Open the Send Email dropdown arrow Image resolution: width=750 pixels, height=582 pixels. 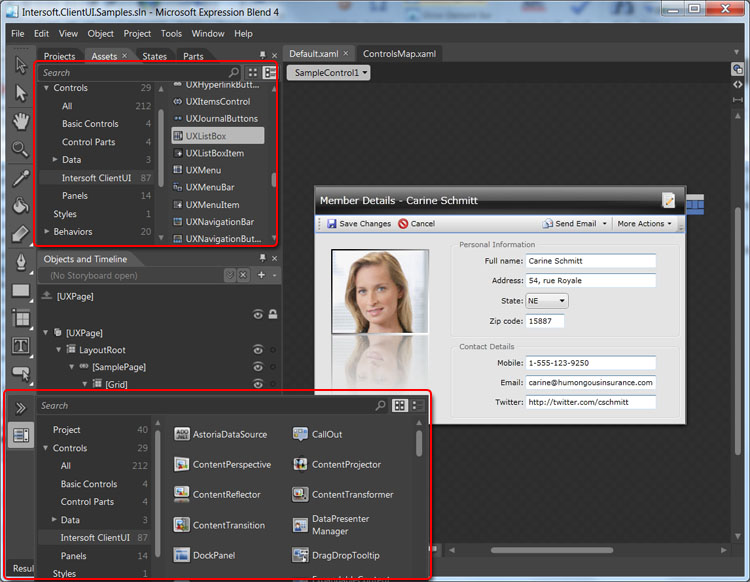605,223
